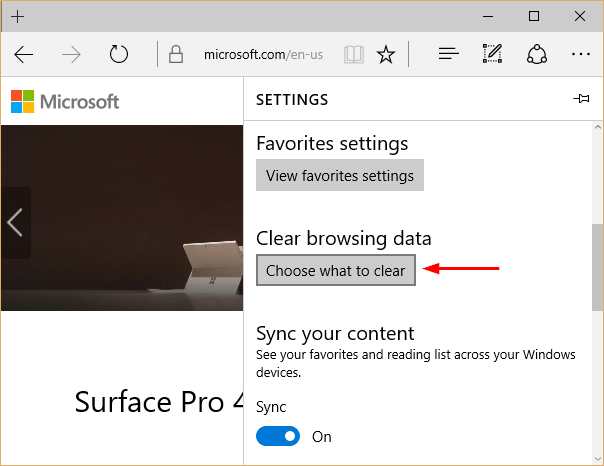Go back to the previous page
Viewport: 604px width, 466px height.
24,55
